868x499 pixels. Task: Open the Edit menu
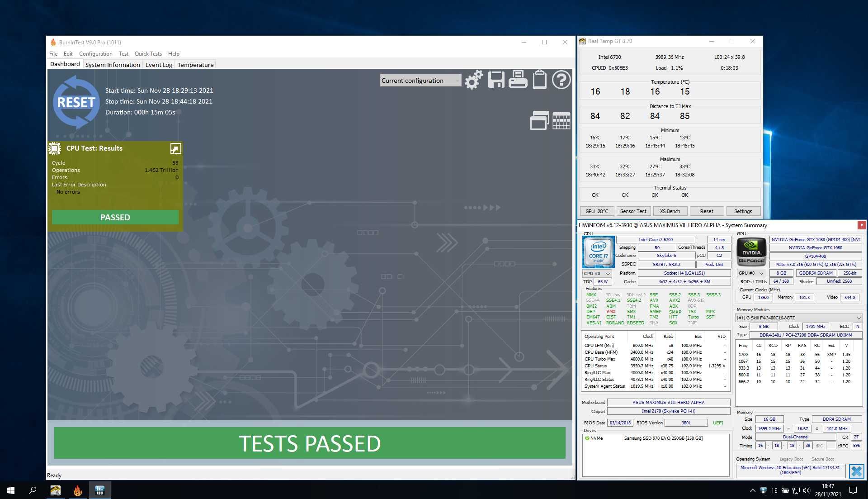tap(68, 53)
